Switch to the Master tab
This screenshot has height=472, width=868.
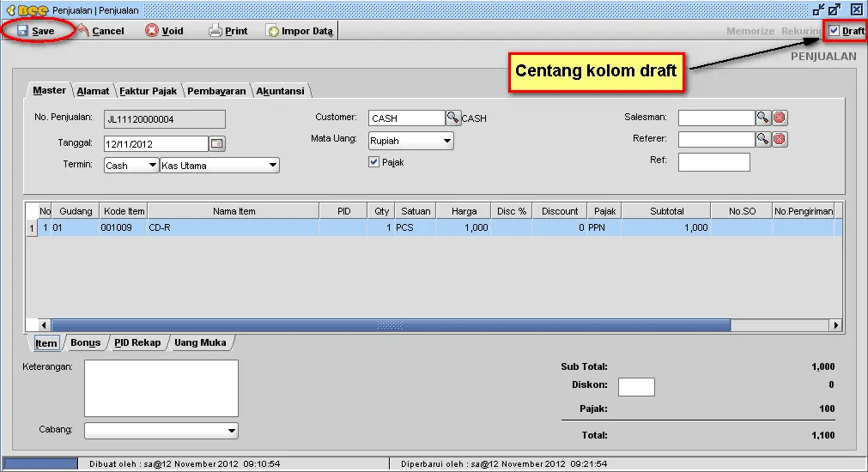point(49,90)
